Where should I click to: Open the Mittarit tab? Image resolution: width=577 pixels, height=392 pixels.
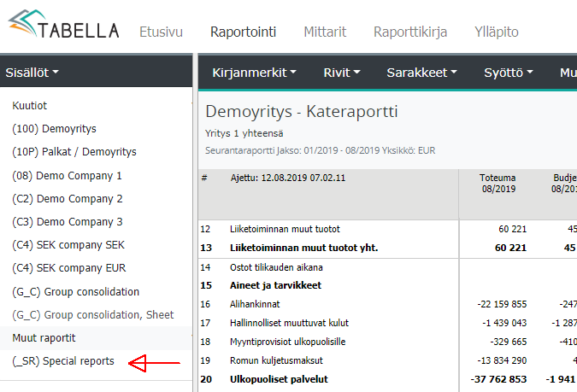pyautogui.click(x=325, y=32)
